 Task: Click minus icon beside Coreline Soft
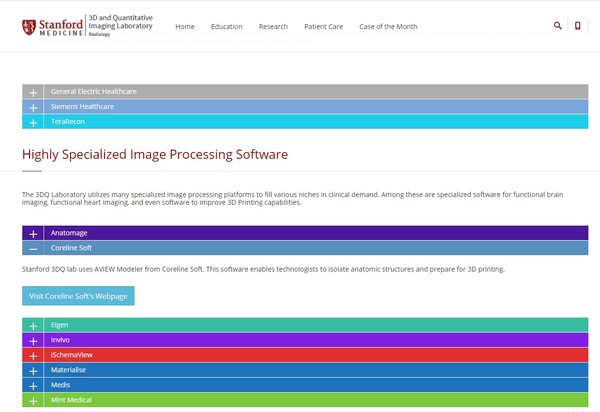click(33, 248)
